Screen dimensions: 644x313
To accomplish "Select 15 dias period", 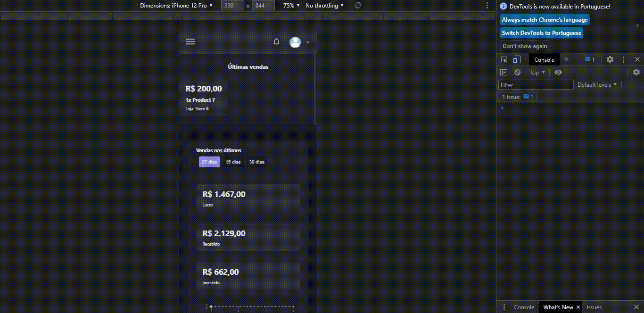I will click(x=233, y=162).
